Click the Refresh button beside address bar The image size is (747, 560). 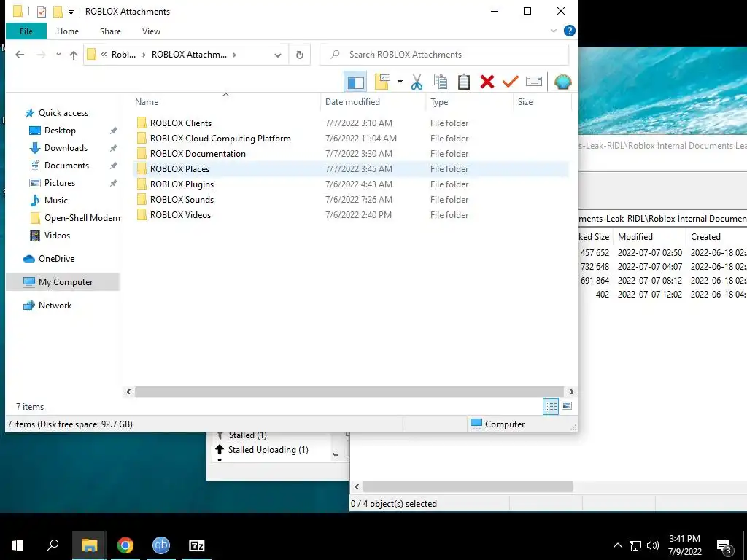(x=300, y=55)
